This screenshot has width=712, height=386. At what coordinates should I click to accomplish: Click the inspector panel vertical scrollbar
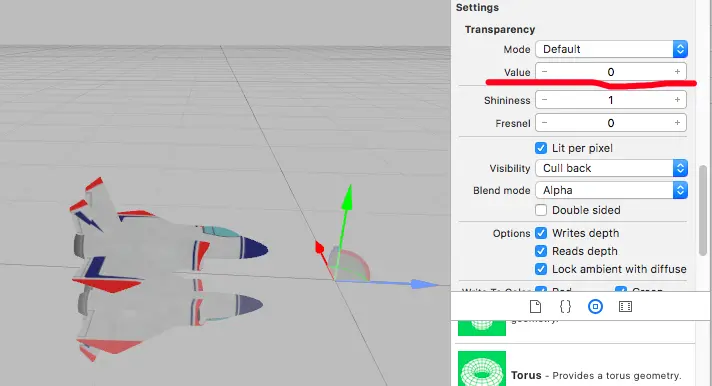click(703, 211)
